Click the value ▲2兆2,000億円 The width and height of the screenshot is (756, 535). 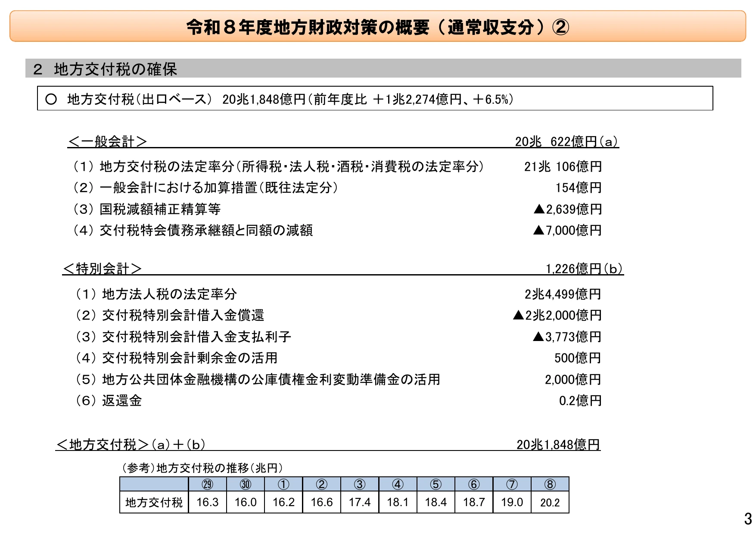tap(557, 315)
